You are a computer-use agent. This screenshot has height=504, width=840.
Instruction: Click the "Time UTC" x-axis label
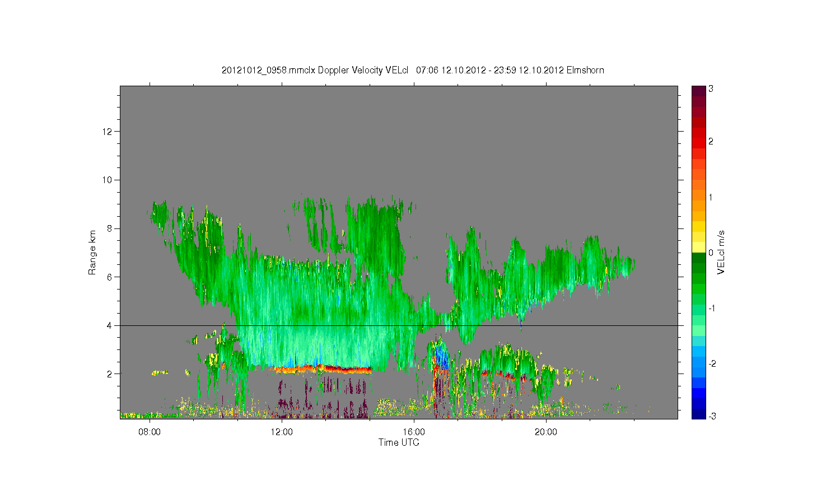[x=399, y=442]
